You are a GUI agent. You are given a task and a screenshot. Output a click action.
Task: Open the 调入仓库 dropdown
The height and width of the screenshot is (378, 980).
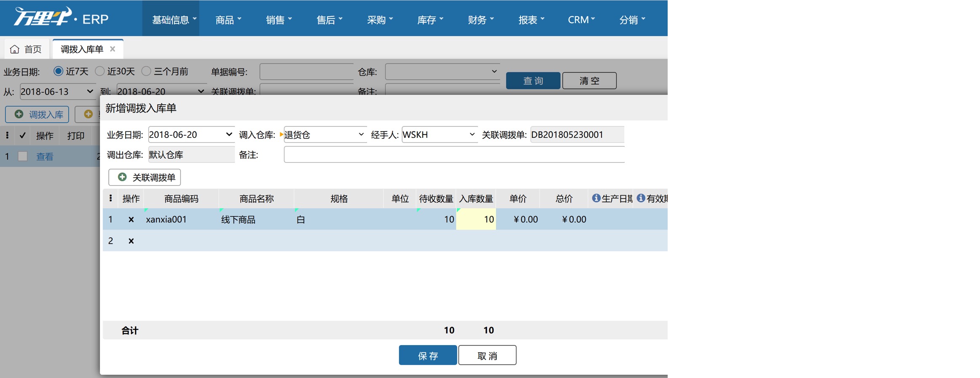tap(361, 134)
